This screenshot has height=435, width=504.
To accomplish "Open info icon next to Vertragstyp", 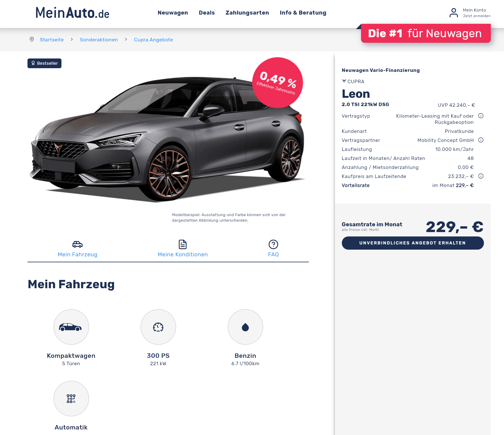I will 481,116.
